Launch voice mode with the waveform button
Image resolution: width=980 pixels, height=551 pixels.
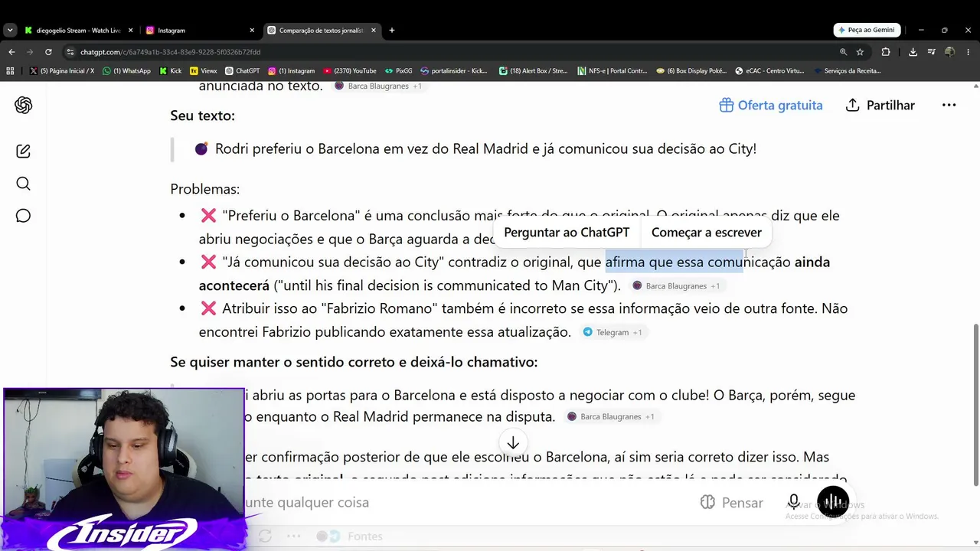[833, 503]
